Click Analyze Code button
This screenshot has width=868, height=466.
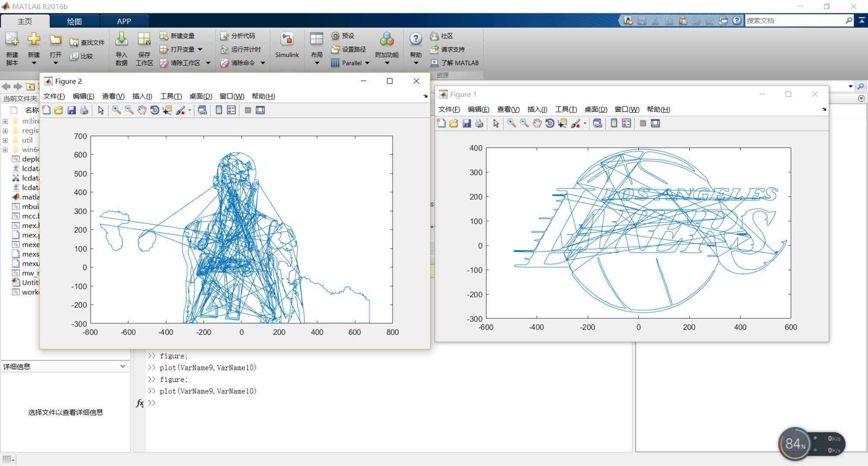pyautogui.click(x=238, y=36)
